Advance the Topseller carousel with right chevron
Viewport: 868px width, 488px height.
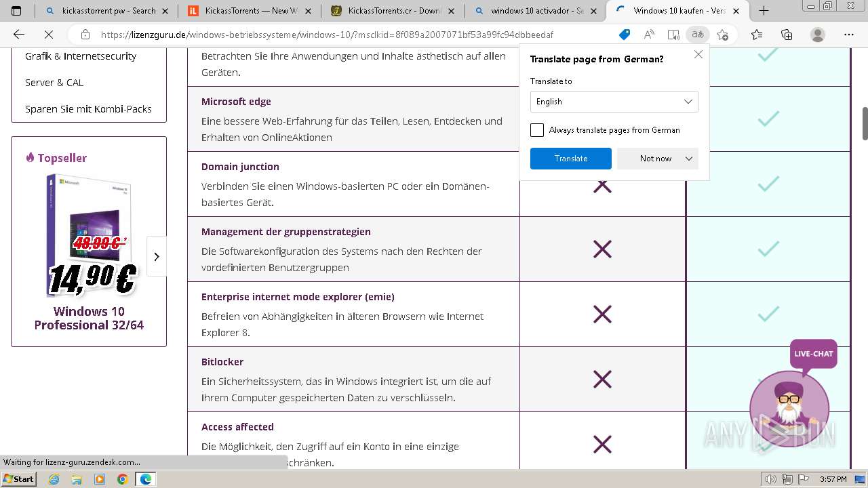tap(157, 256)
